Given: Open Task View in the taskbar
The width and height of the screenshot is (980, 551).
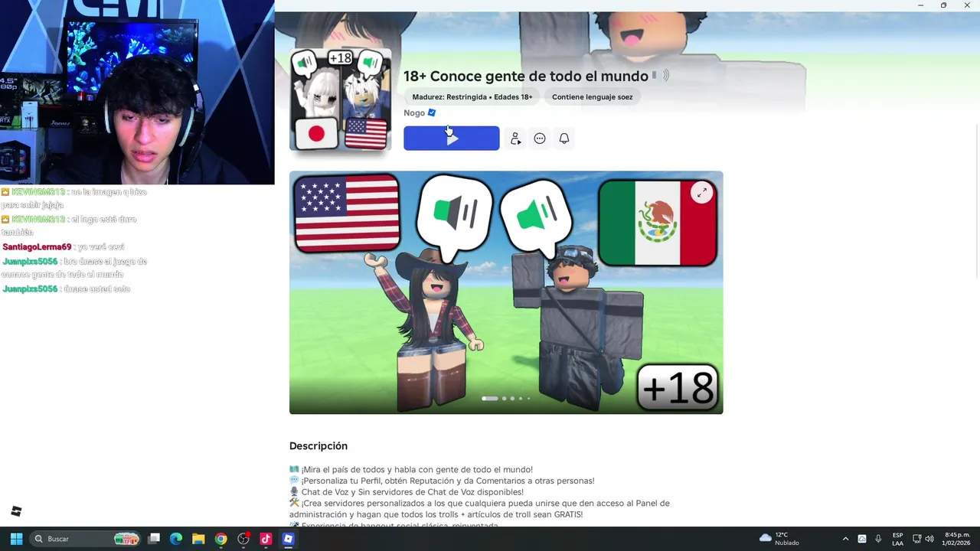Looking at the screenshot, I should [154, 539].
